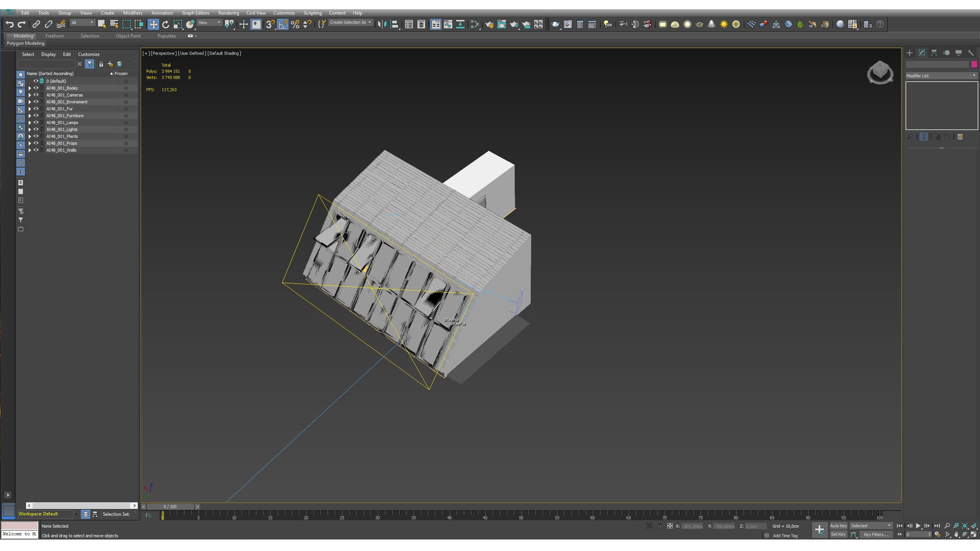The height and width of the screenshot is (551, 980).
Task: Toggle the Angle Snap icon
Action: [283, 25]
